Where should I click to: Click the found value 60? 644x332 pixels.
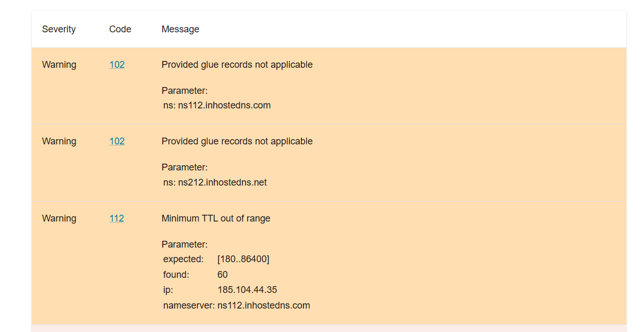tap(223, 275)
